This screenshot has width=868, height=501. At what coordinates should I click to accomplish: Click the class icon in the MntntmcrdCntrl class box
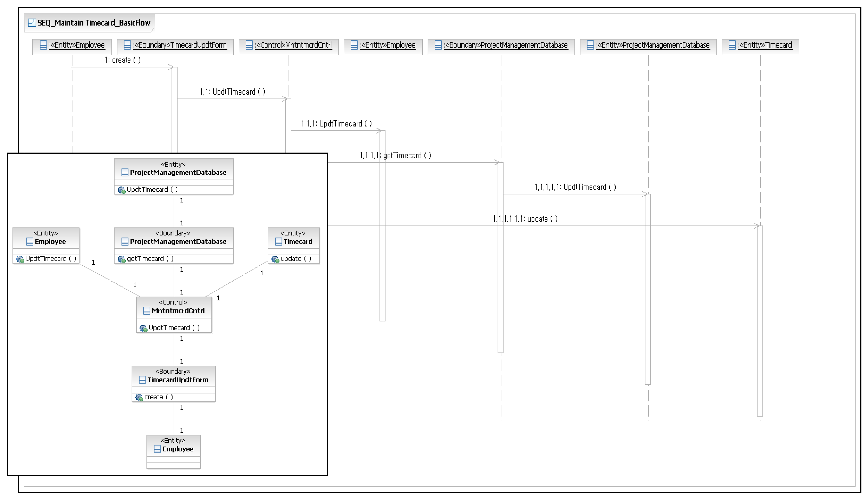tap(147, 311)
